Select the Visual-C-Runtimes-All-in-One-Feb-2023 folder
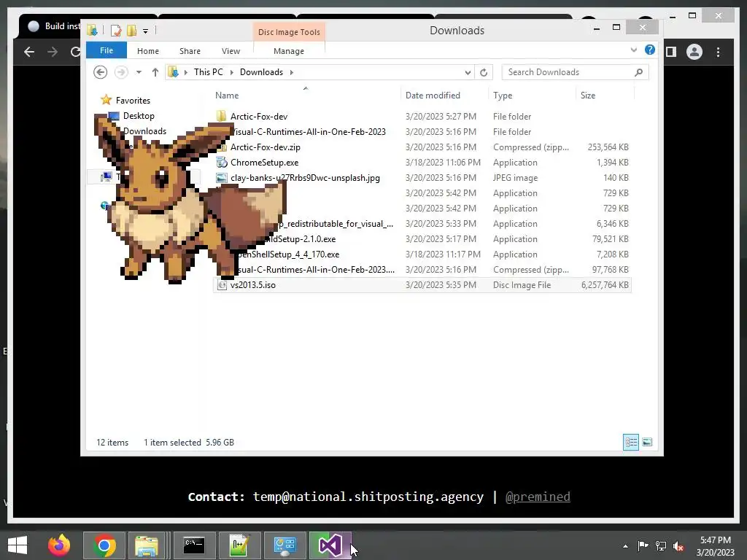 pos(309,132)
